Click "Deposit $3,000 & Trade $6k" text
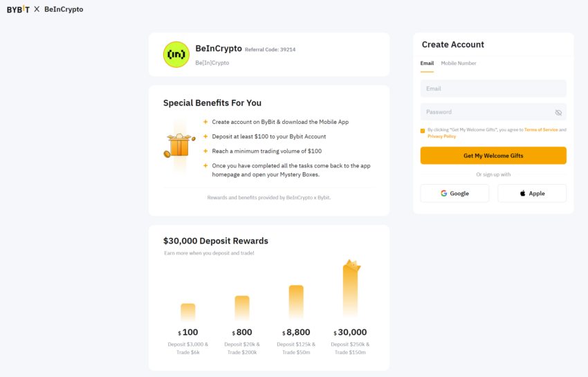This screenshot has width=588, height=377. (x=188, y=348)
